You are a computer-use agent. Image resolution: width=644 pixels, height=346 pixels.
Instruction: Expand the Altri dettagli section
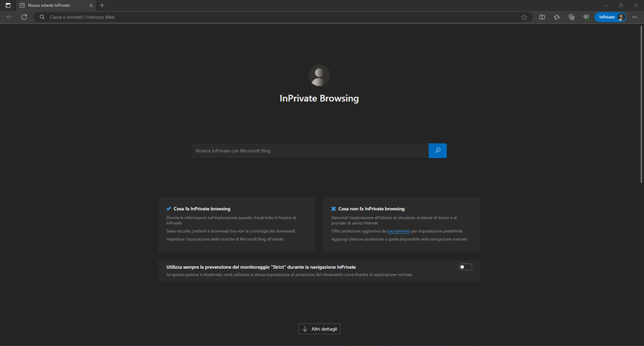319,329
